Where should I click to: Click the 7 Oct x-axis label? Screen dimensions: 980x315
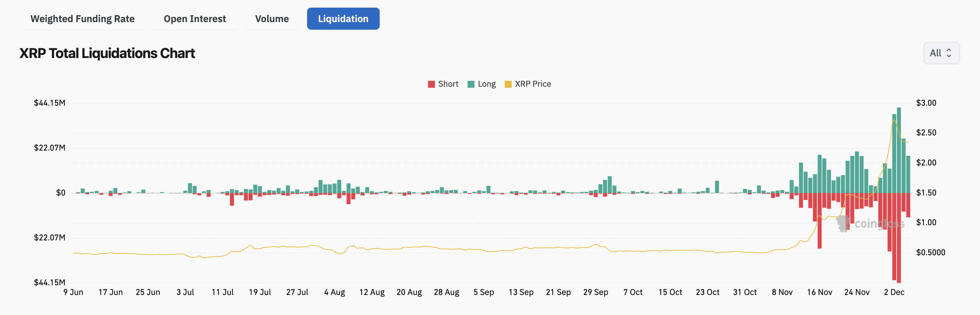(x=633, y=292)
